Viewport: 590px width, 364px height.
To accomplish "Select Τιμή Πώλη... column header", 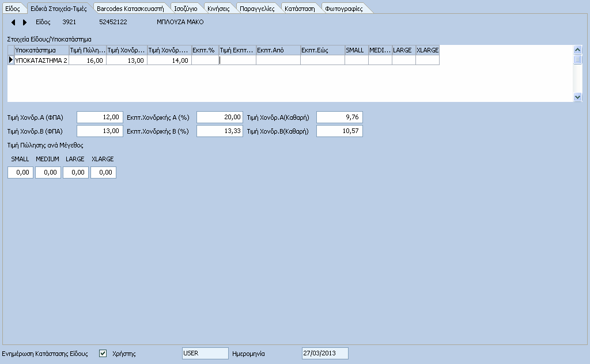I will (x=88, y=50).
